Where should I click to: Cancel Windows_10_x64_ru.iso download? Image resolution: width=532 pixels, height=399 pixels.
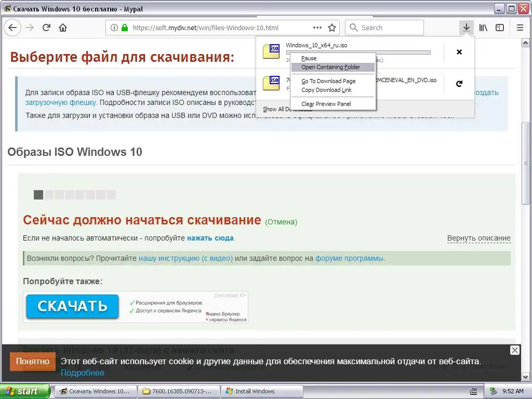(x=459, y=52)
